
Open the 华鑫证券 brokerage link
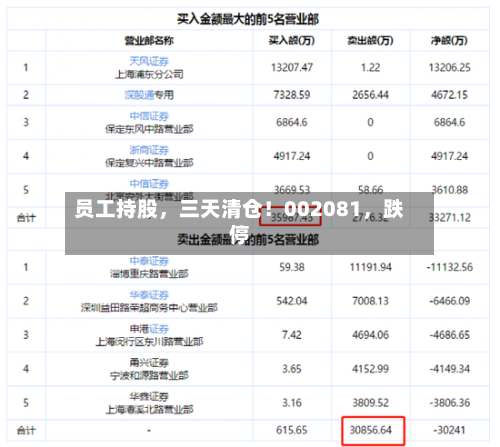[x=149, y=397]
